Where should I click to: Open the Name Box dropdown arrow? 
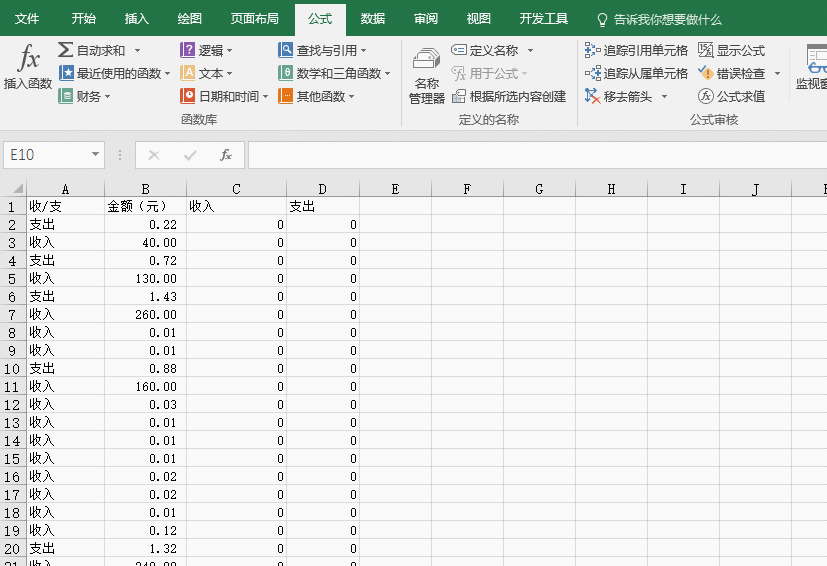pos(95,155)
